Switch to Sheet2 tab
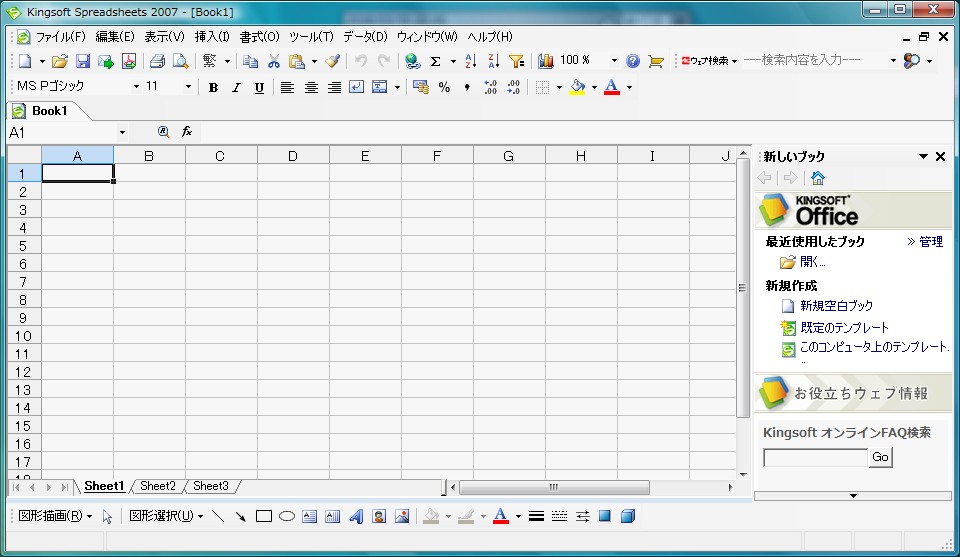Image resolution: width=960 pixels, height=557 pixels. pos(157,486)
